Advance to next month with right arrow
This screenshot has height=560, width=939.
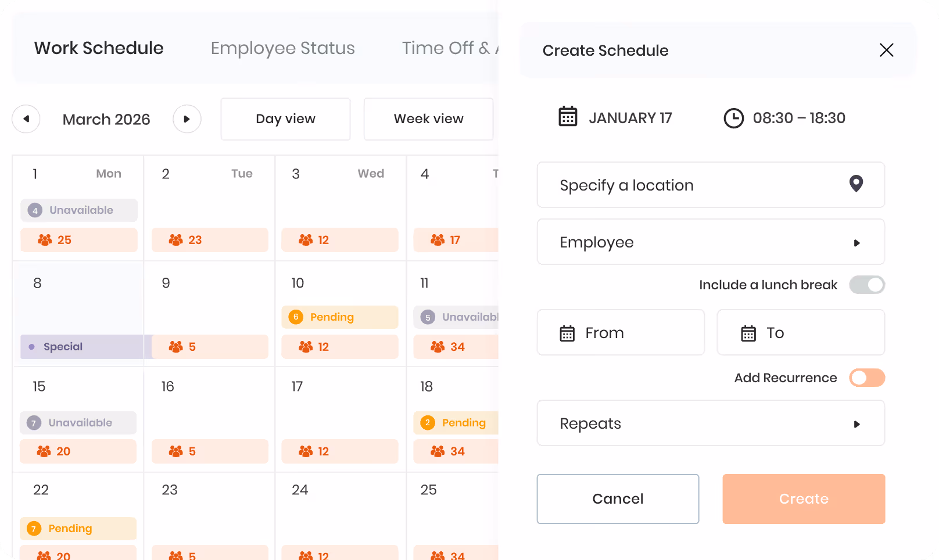187,119
